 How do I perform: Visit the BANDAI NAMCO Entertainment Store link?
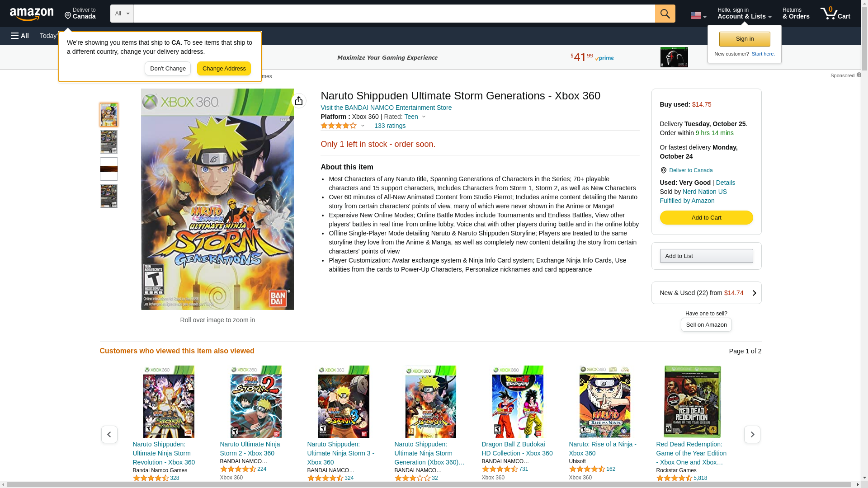point(386,108)
